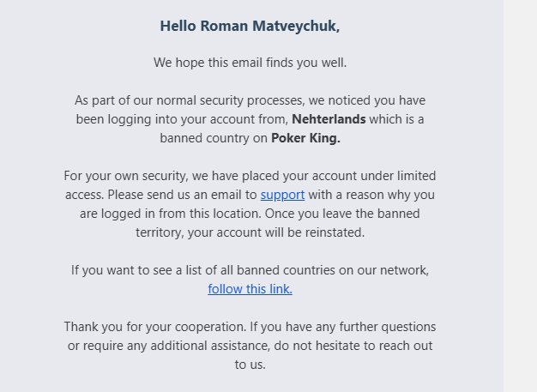This screenshot has height=392, width=537.
Task: Click the word "Hello" in the greeting
Action: [x=178, y=26]
